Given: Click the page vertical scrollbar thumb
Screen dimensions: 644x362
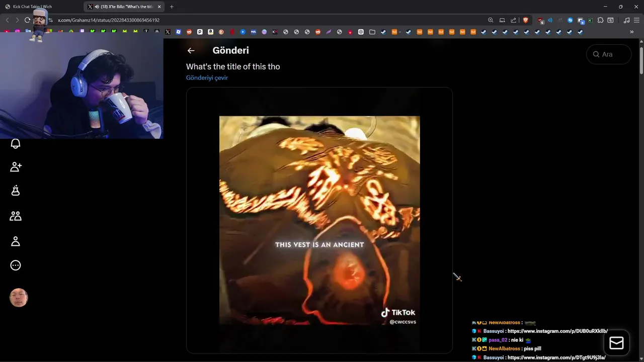Looking at the screenshot, I should [x=641, y=60].
